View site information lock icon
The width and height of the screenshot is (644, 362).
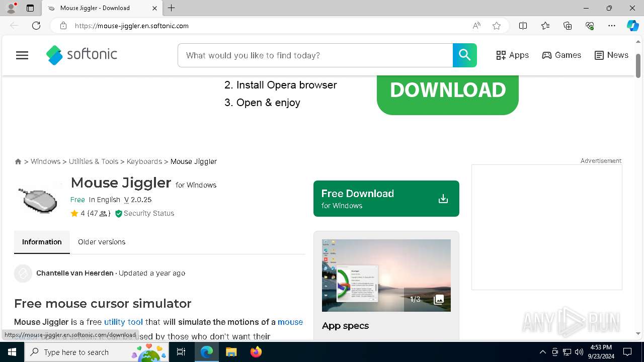pyautogui.click(x=63, y=26)
